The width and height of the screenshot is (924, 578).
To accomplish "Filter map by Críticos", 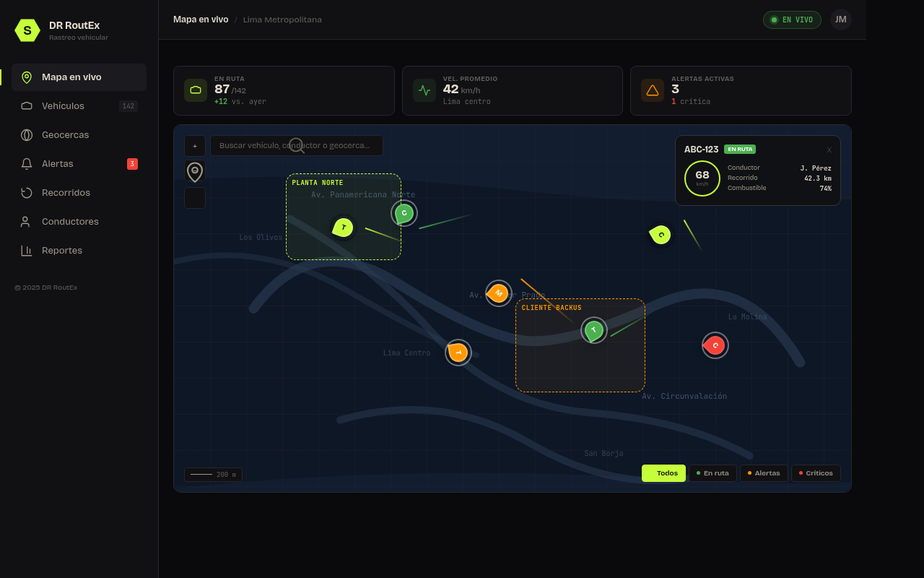I will 816,473.
